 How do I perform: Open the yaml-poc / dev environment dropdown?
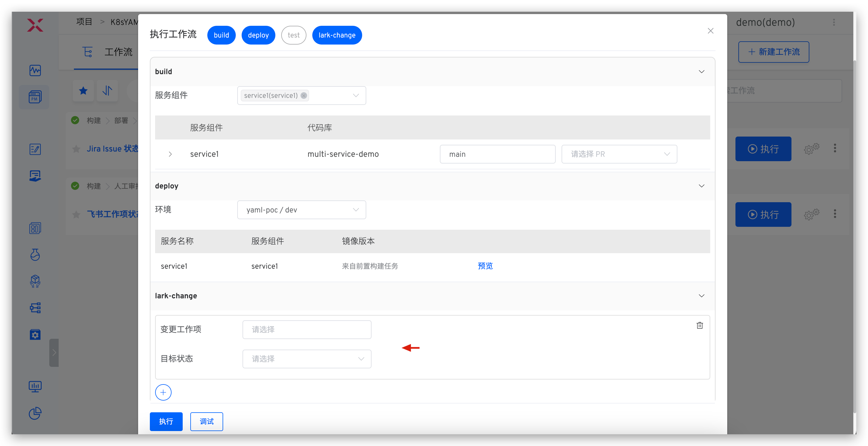(x=301, y=210)
